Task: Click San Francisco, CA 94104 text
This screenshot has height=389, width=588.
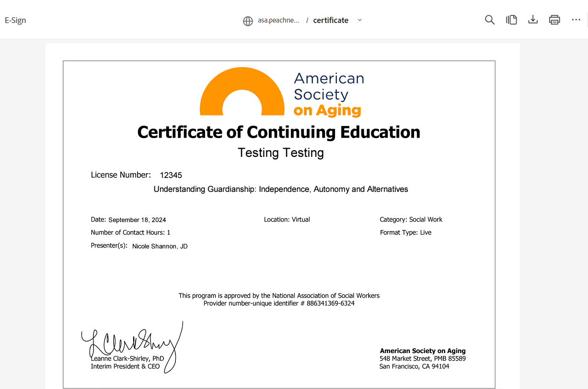Action: (415, 367)
